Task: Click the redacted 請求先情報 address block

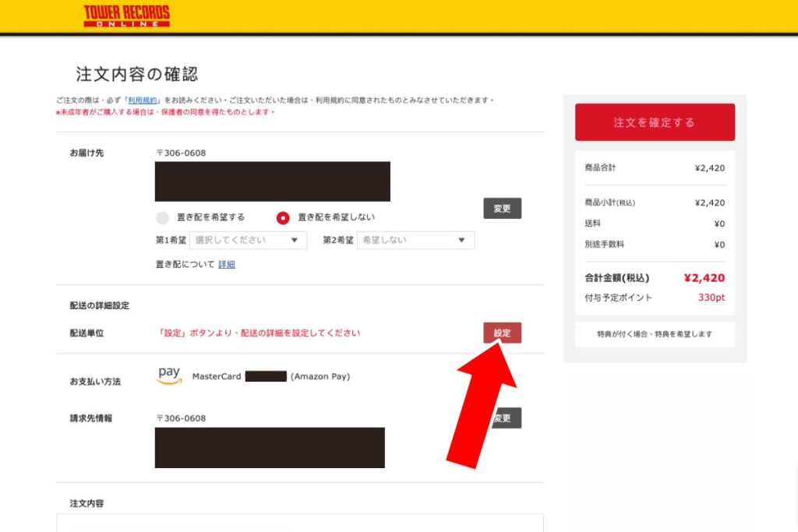Action: coord(270,448)
